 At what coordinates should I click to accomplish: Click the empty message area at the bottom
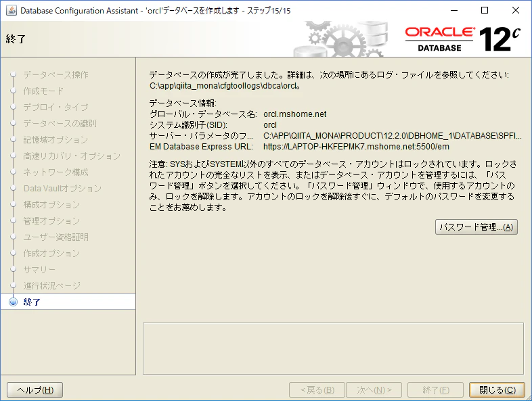333,348
